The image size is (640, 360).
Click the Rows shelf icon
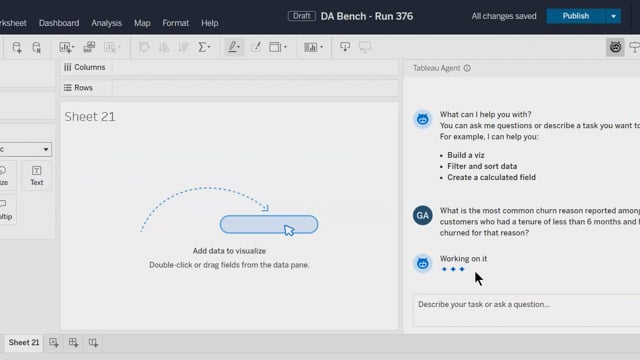pyautogui.click(x=68, y=88)
